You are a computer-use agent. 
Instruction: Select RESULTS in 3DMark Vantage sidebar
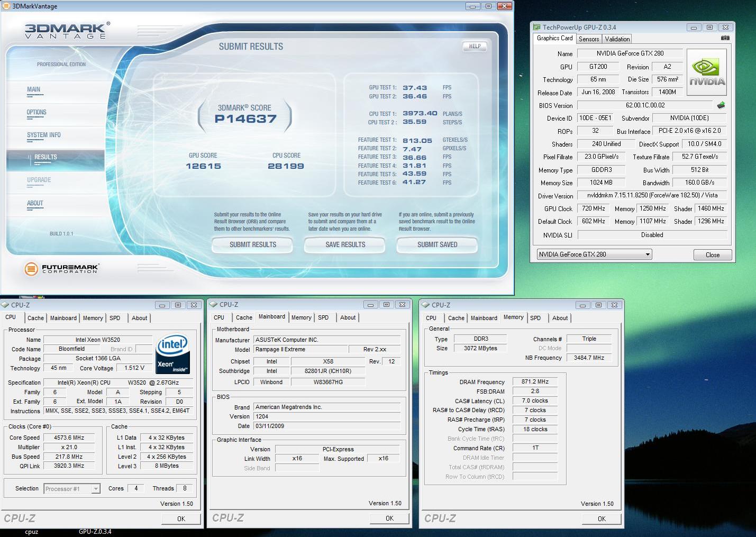45,157
